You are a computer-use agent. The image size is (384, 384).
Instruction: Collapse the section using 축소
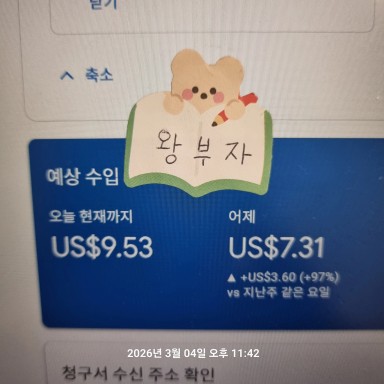pyautogui.click(x=99, y=74)
